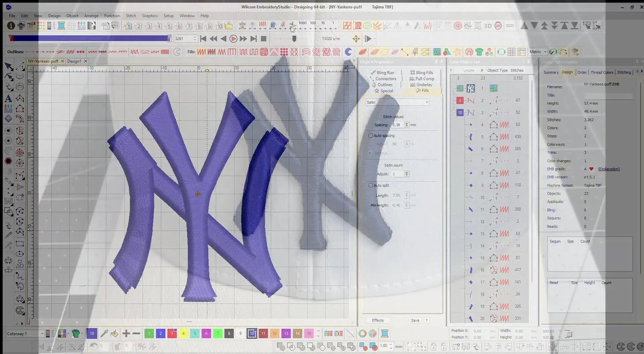Click color chip 10 in Color Object List
644x354 pixels.
coord(460,112)
